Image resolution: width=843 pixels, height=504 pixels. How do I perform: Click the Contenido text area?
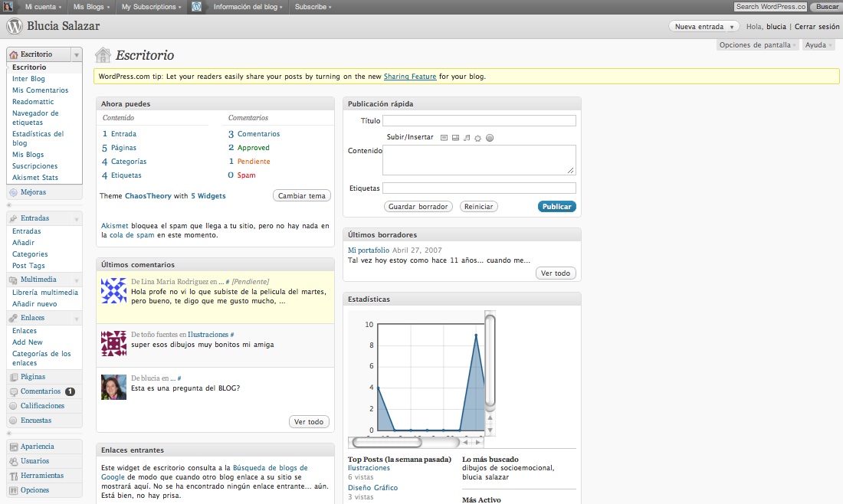[x=479, y=159]
